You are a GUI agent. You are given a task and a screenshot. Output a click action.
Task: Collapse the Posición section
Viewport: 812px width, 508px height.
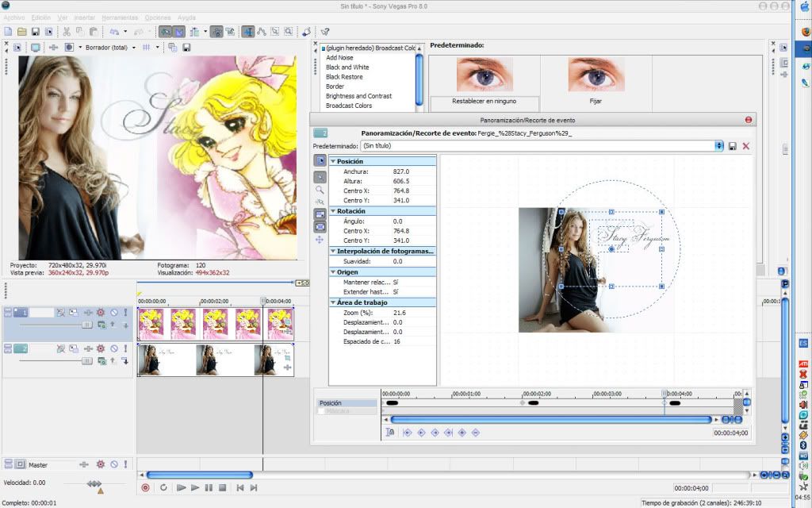[333, 161]
